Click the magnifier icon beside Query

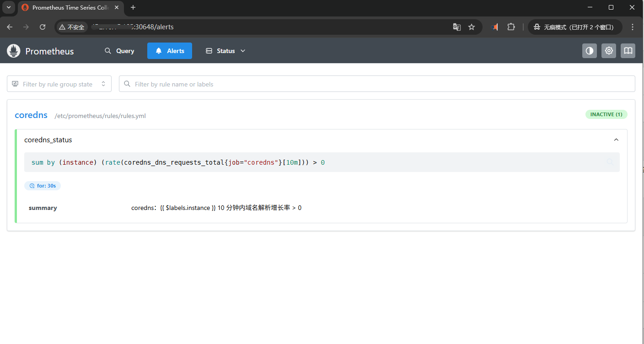108,51
